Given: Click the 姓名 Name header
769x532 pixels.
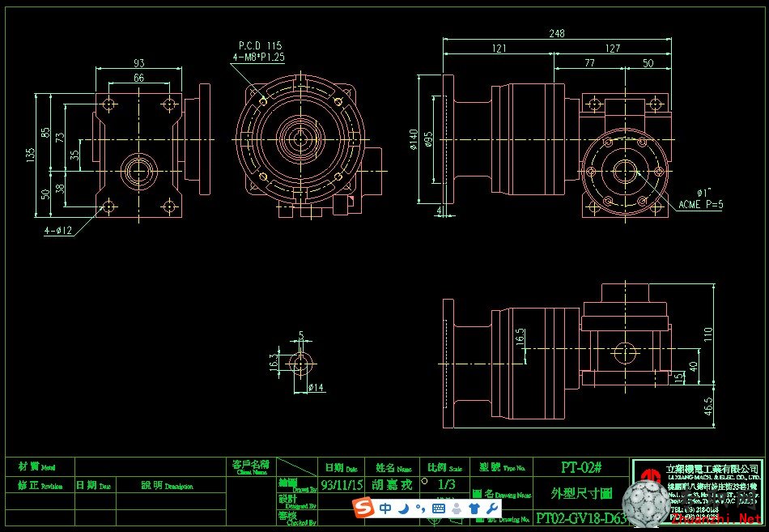Looking at the screenshot, I should pos(394,468).
